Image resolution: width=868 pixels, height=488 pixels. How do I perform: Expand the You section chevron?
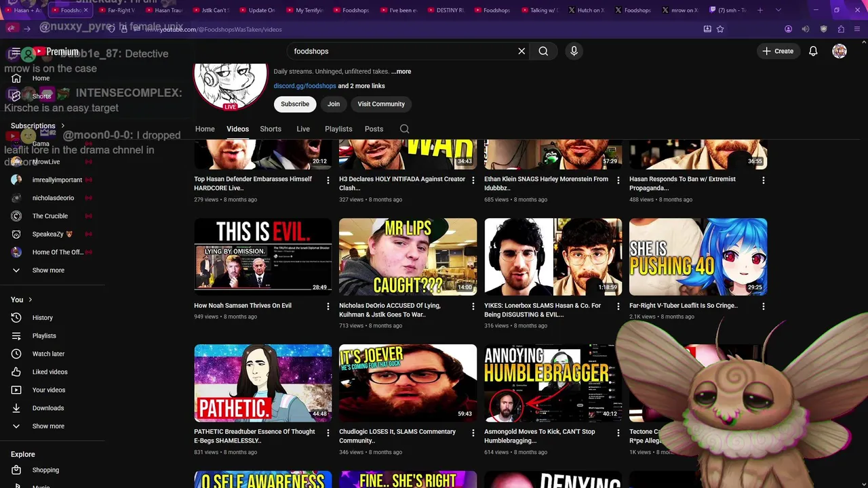[x=30, y=300]
